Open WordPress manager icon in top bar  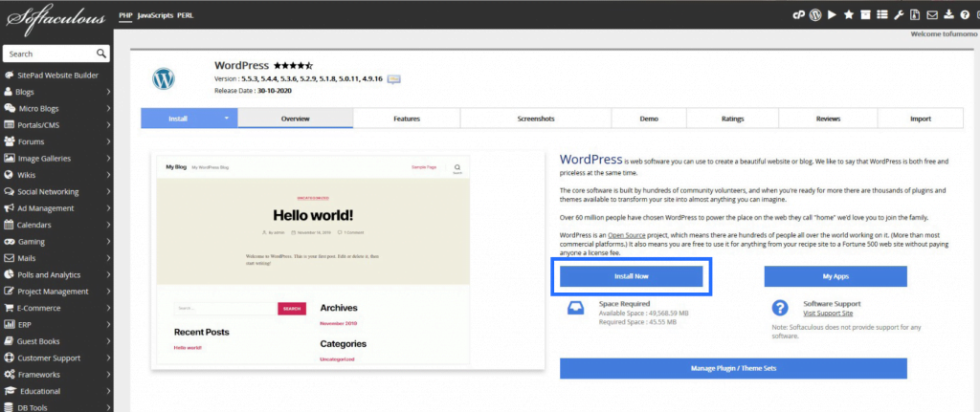click(815, 15)
